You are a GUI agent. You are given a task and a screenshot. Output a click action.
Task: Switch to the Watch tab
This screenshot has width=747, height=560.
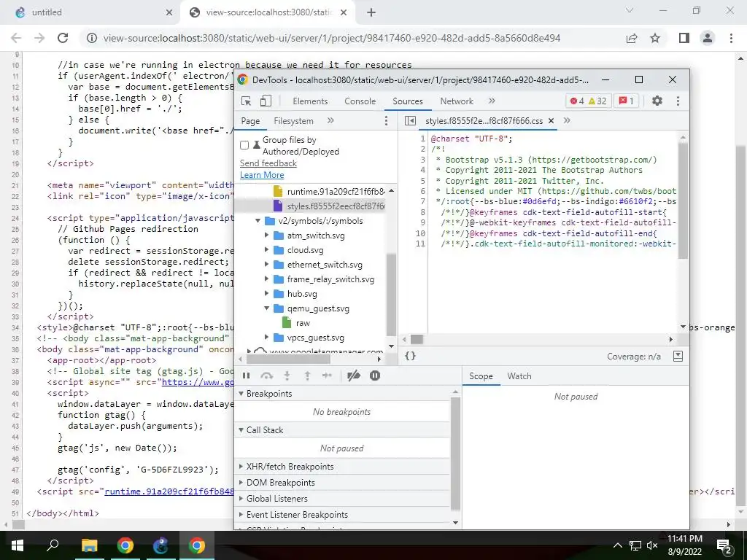[519, 376]
